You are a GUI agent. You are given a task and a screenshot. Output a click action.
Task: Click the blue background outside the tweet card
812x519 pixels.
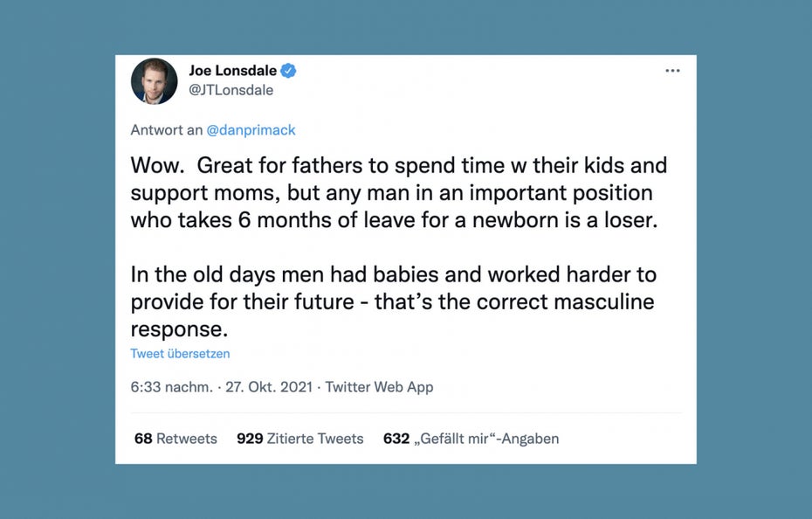click(x=57, y=259)
